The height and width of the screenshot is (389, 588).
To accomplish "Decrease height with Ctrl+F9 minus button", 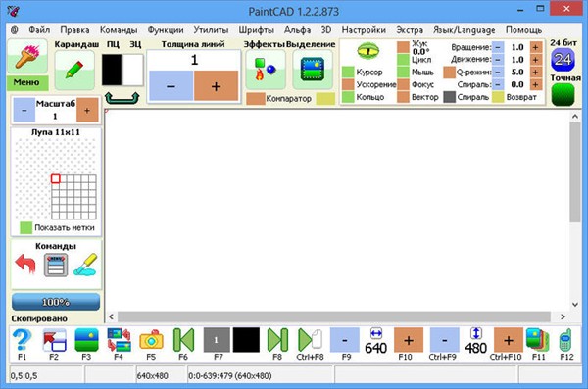I will point(444,340).
